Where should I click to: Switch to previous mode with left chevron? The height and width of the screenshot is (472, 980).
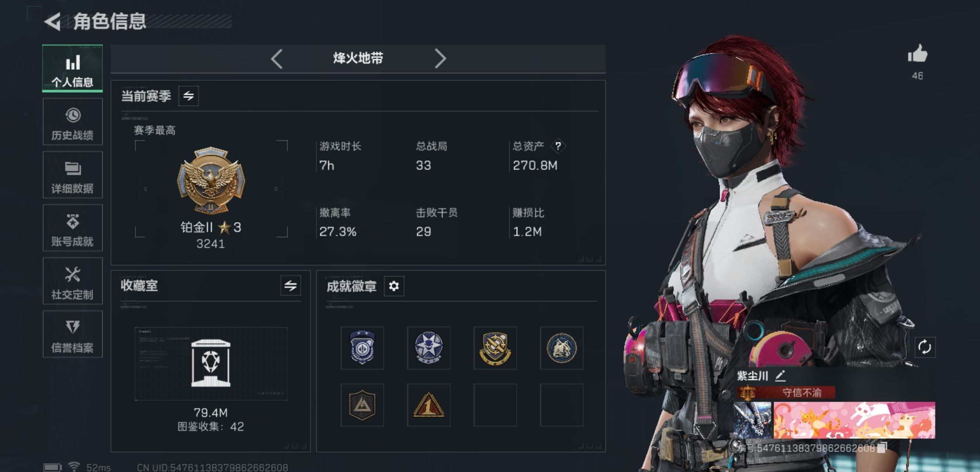[277, 59]
